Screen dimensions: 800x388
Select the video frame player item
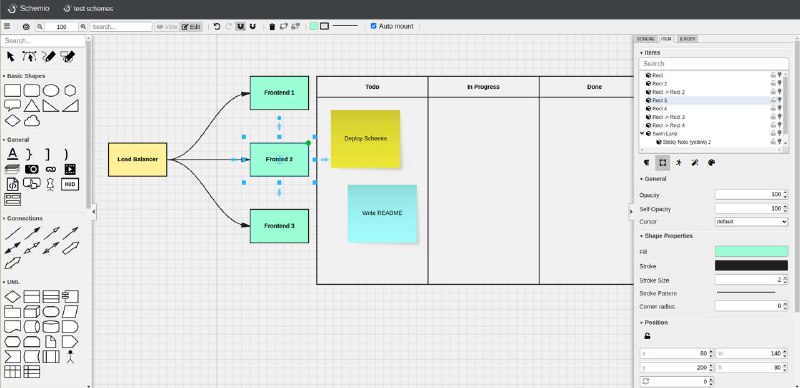click(70, 169)
